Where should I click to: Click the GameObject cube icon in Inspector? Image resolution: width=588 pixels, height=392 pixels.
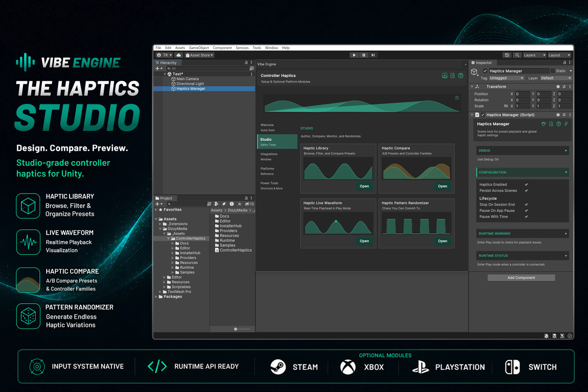coord(474,72)
